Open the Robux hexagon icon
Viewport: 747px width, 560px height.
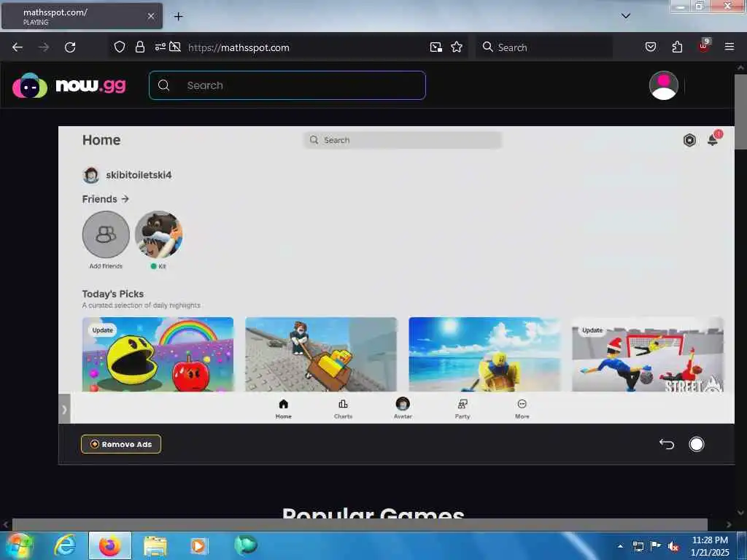pyautogui.click(x=689, y=140)
